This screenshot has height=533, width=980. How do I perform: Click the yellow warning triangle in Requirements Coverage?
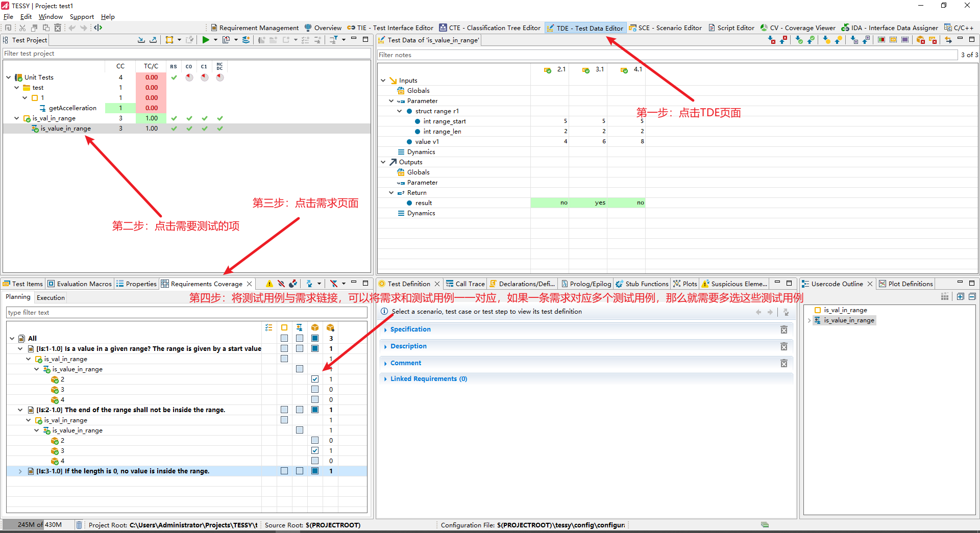(x=269, y=284)
